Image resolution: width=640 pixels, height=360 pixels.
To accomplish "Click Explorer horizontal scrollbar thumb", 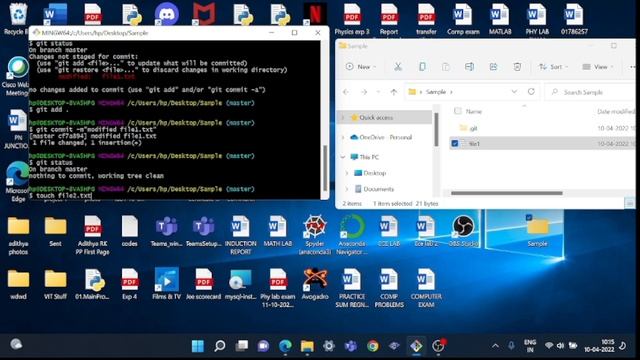I will [507, 193].
